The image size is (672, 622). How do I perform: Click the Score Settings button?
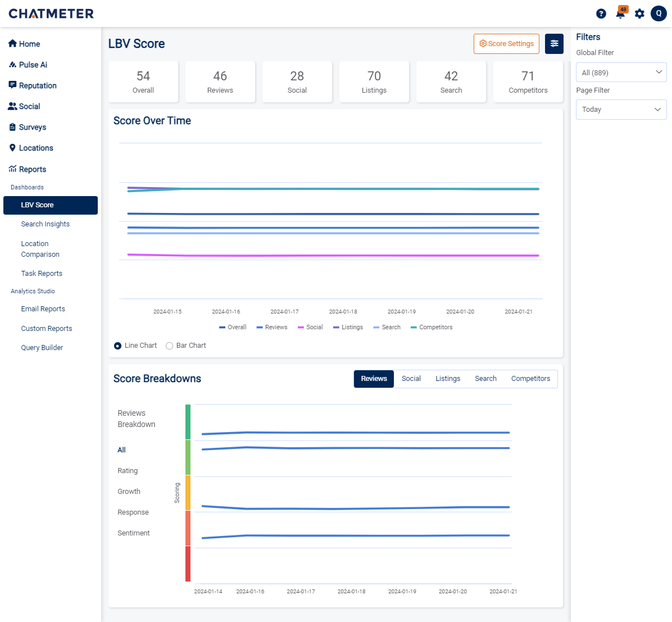pyautogui.click(x=506, y=44)
